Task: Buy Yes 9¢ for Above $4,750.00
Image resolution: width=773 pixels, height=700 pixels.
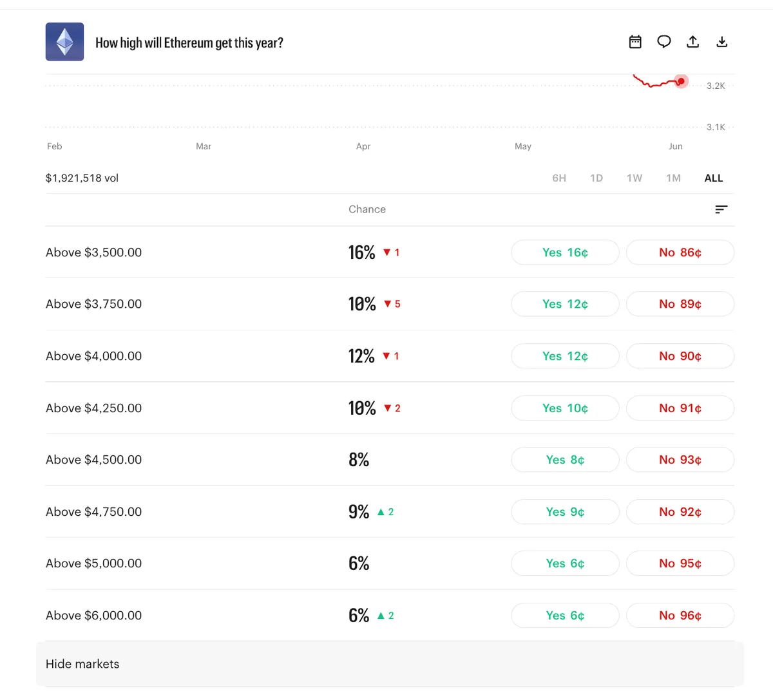Action: coord(565,512)
